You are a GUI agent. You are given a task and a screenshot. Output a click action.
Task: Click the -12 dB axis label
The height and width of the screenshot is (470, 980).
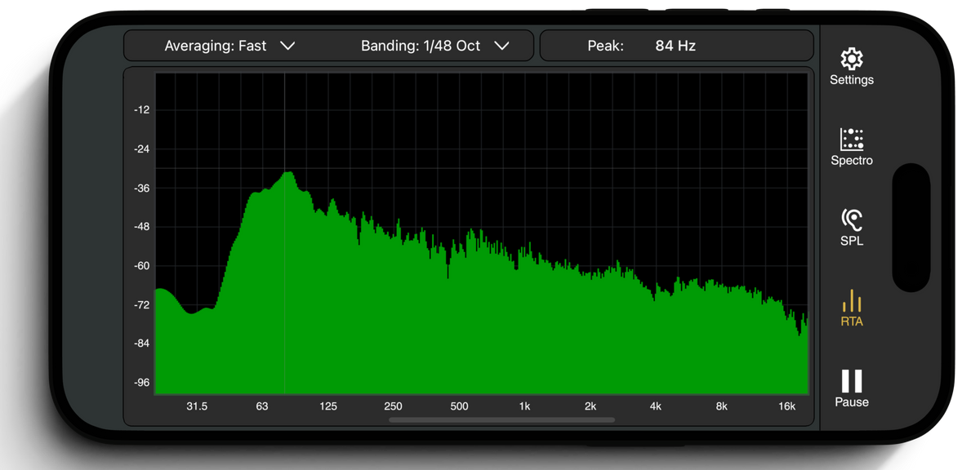click(142, 110)
